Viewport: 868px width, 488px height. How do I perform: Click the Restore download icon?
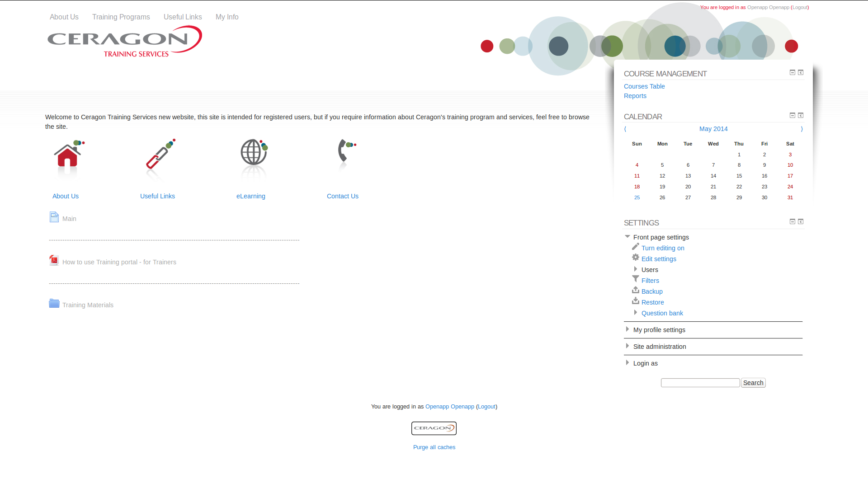point(636,301)
